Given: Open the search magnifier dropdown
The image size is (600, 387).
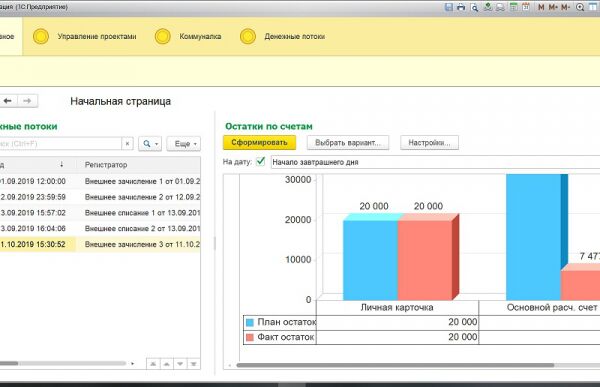Looking at the screenshot, I should (x=150, y=144).
